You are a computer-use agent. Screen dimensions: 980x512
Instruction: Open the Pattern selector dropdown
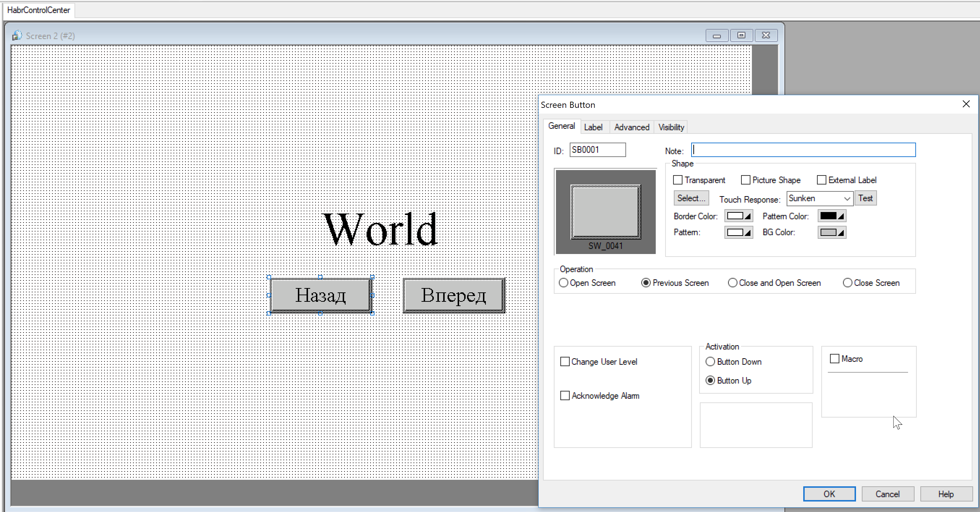tap(738, 232)
